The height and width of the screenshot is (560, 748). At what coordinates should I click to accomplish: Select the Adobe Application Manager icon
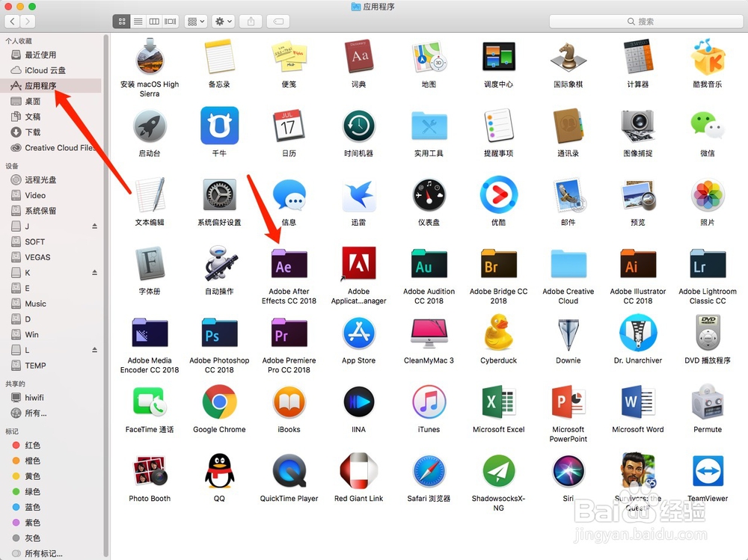point(359,264)
